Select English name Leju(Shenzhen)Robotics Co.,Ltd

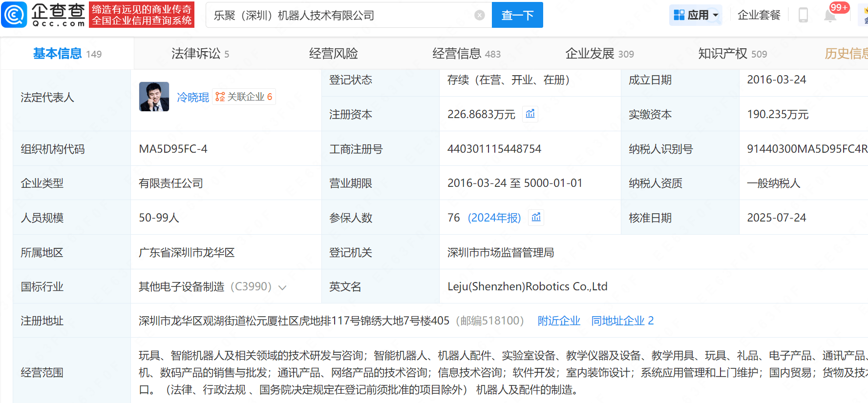pos(528,286)
